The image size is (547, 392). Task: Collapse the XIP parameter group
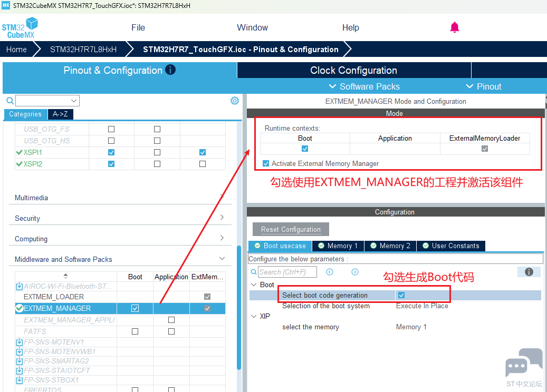(254, 316)
